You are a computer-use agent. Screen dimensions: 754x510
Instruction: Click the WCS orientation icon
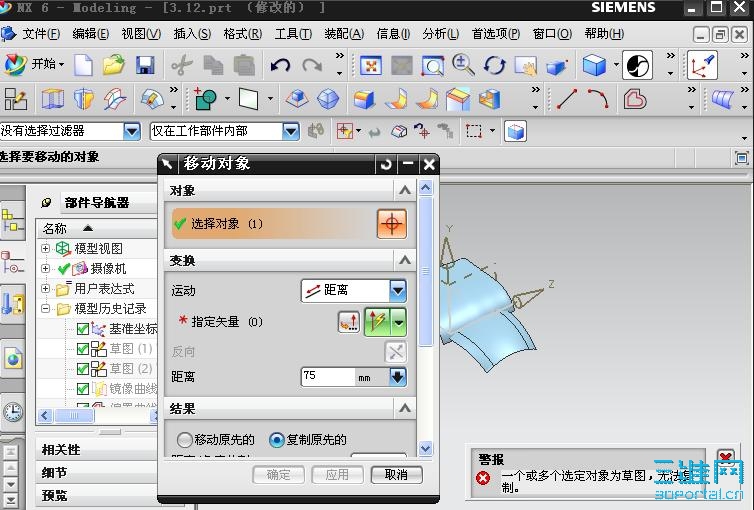point(703,65)
